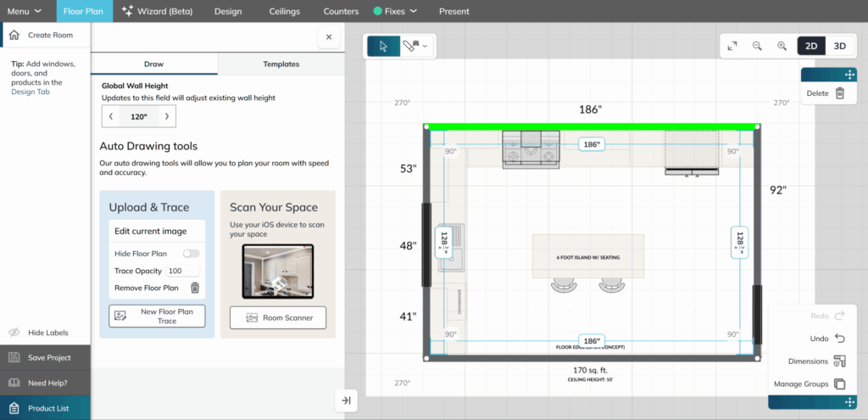
Task: Click the Save Project disk icon
Action: [x=14, y=357]
